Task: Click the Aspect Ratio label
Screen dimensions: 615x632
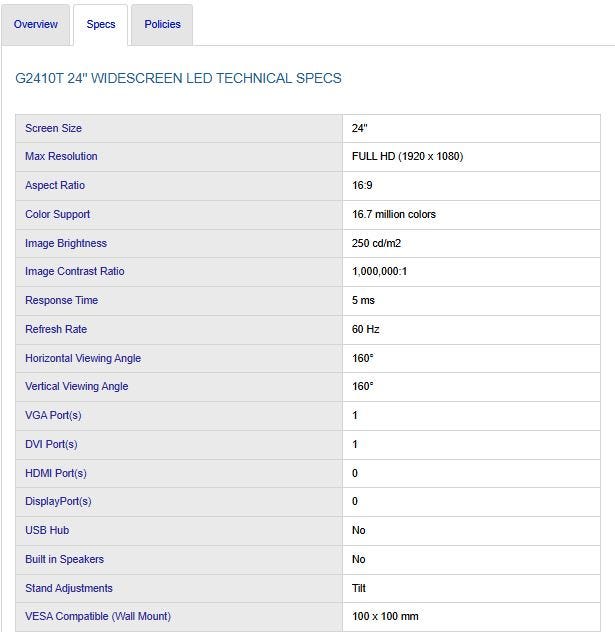Action: (55, 186)
